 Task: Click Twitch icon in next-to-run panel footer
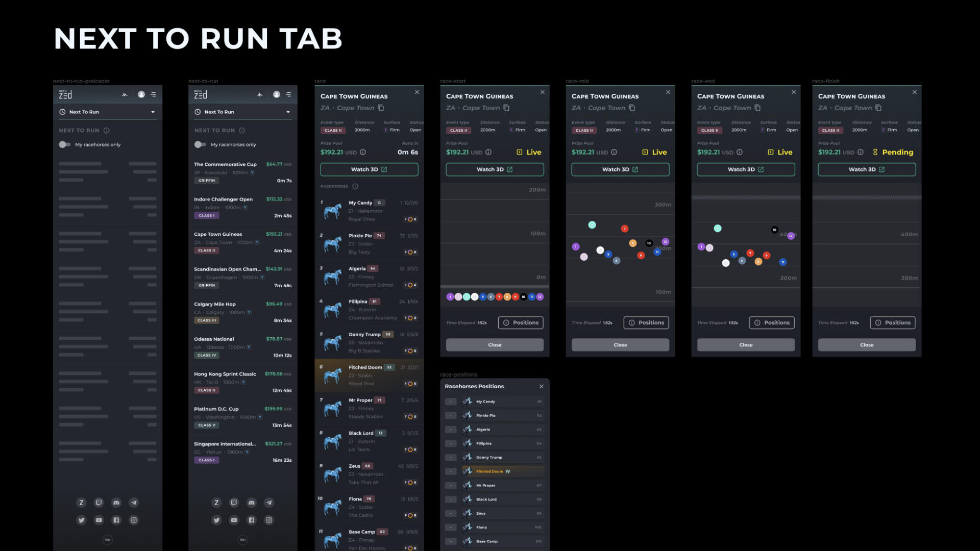[x=234, y=503]
